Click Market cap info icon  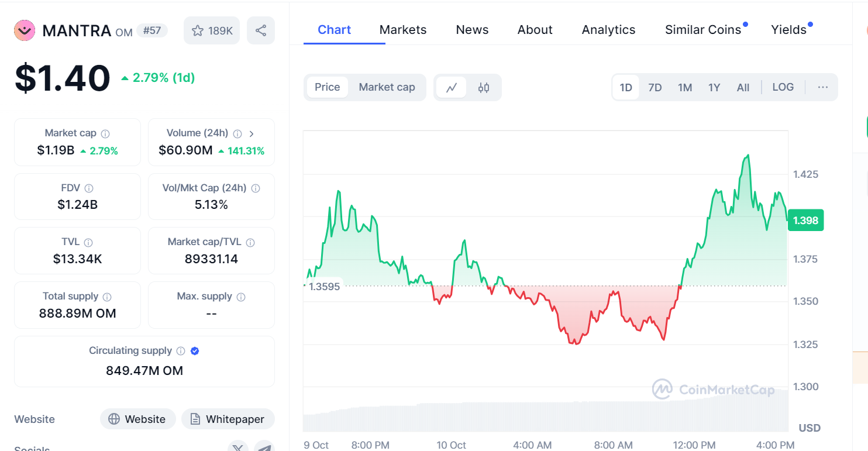click(x=105, y=133)
